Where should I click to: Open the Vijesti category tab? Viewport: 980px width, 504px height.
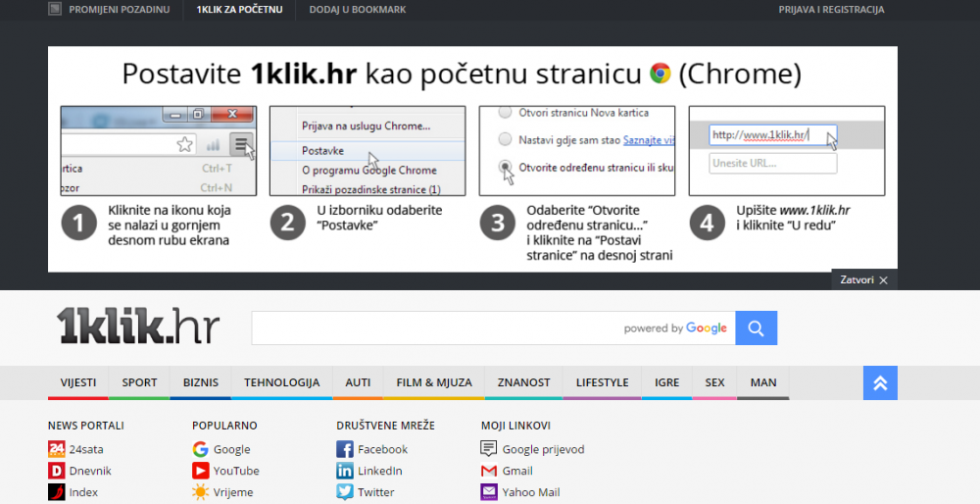(x=78, y=382)
